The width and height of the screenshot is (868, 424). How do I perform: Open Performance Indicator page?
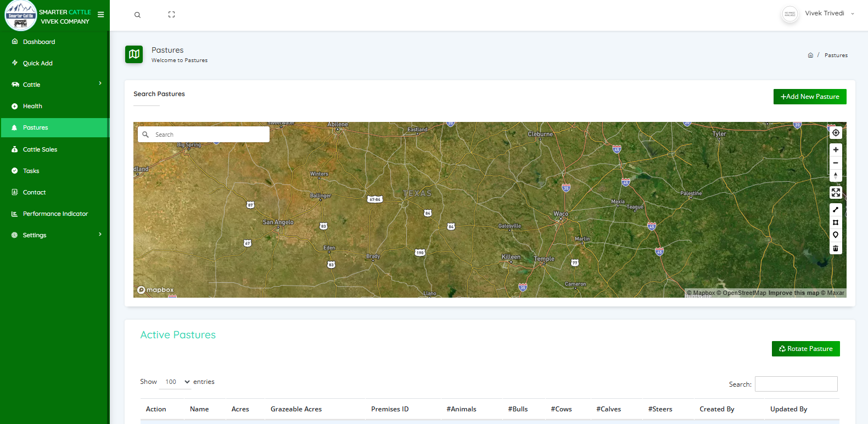pos(55,214)
